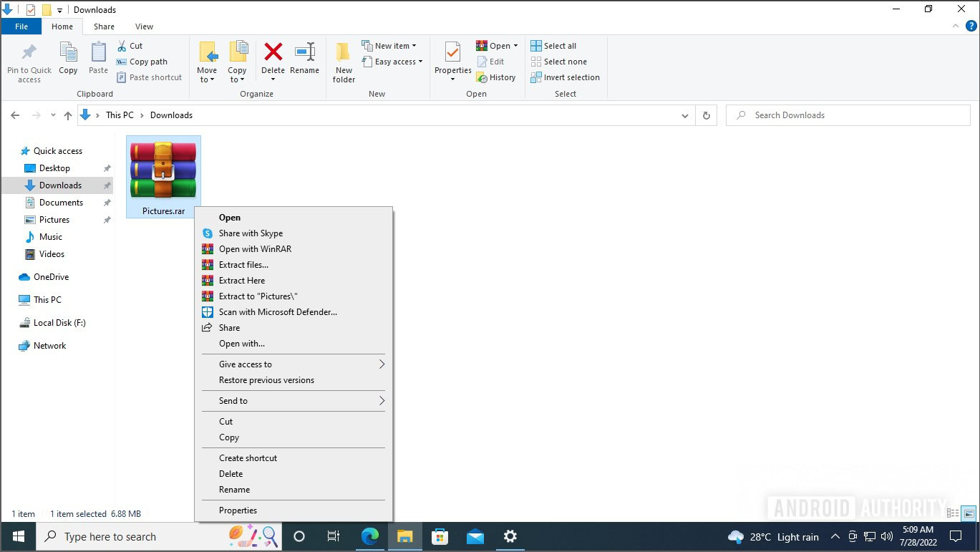The height and width of the screenshot is (552, 980).
Task: Select Documents in the navigation pane
Action: [61, 203]
